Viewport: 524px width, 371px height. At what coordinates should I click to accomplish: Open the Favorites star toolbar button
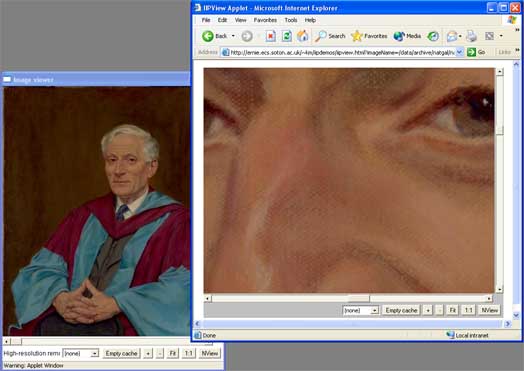[x=369, y=36]
